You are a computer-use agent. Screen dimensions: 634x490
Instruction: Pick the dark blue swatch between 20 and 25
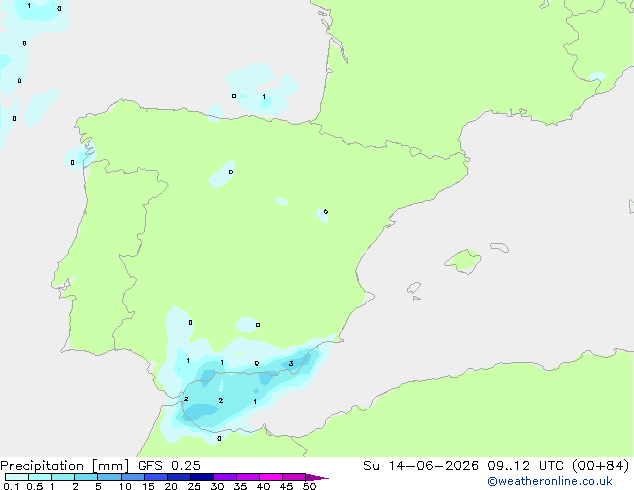pos(179,477)
